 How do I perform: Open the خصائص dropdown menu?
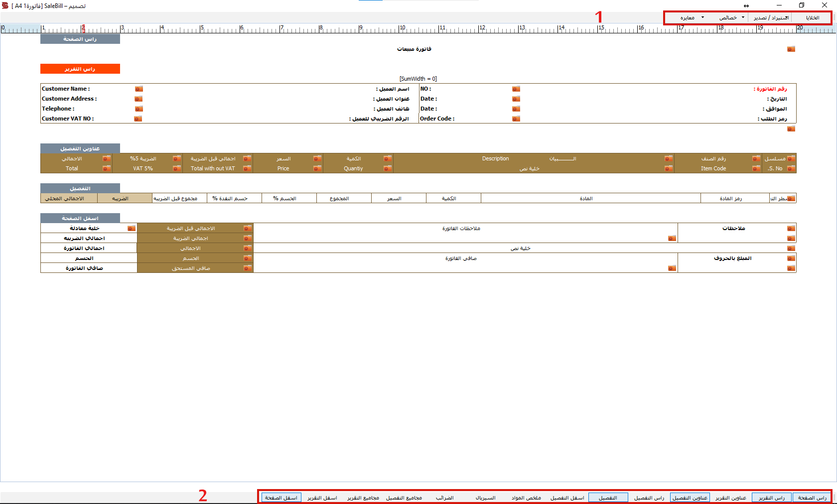tap(731, 18)
